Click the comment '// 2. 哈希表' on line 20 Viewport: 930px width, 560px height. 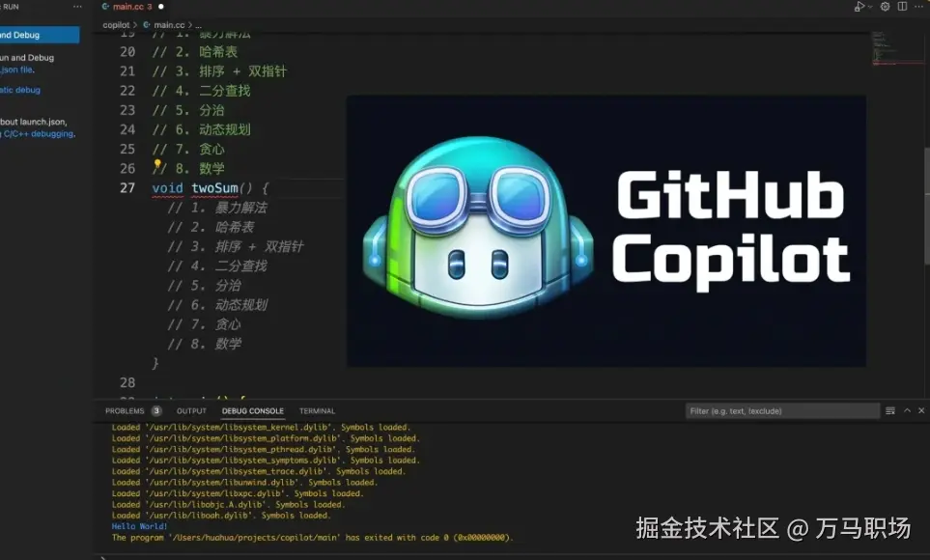coord(194,51)
